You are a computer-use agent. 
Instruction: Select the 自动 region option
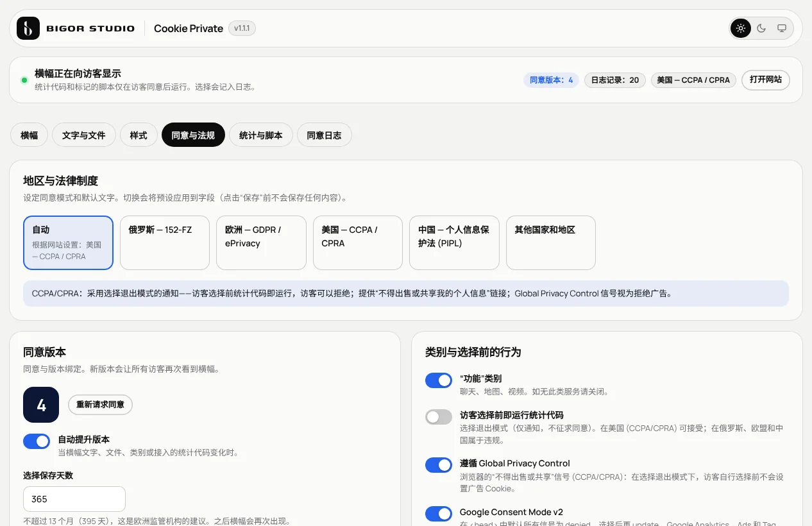[68, 242]
